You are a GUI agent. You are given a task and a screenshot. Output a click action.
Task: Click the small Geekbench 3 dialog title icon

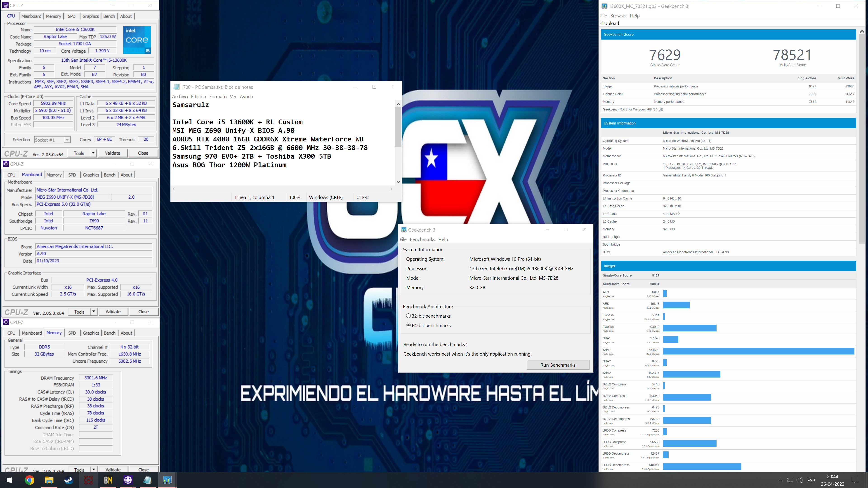coord(404,230)
